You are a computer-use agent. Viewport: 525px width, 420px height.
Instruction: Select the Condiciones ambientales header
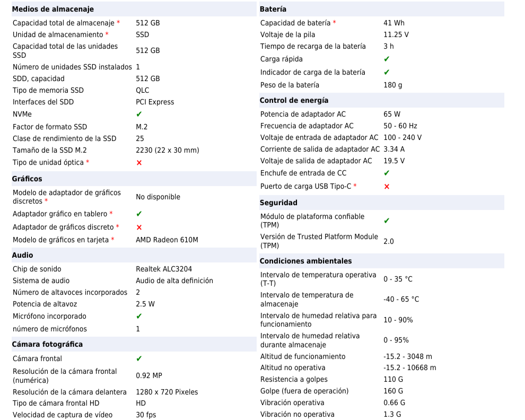click(x=305, y=261)
